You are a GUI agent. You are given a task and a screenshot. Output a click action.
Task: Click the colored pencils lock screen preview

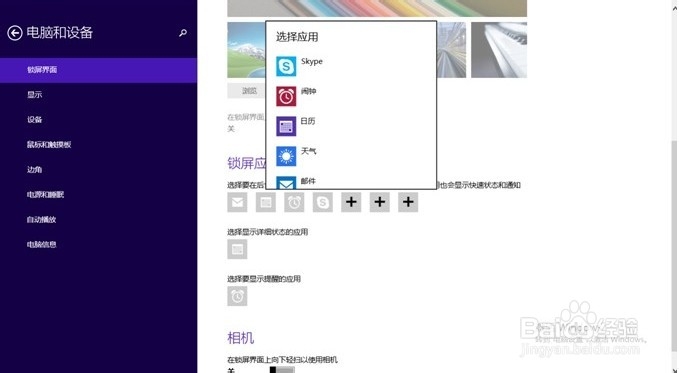377,8
